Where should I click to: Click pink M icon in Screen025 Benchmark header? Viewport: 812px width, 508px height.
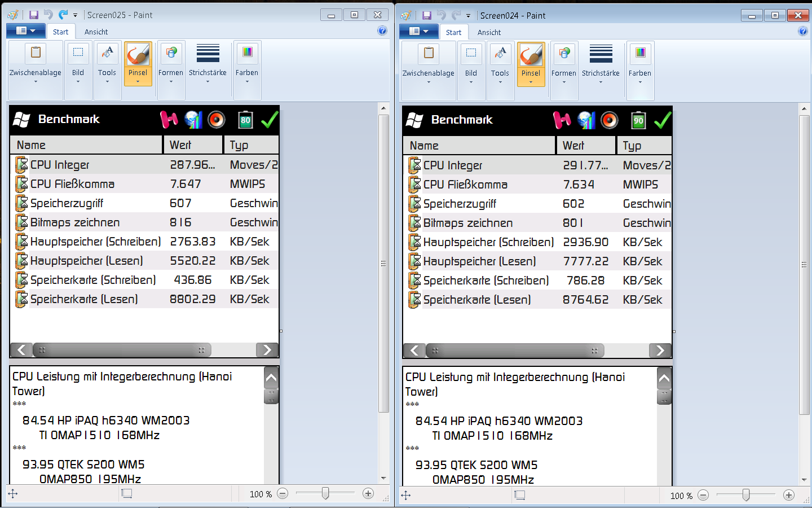[x=169, y=119]
